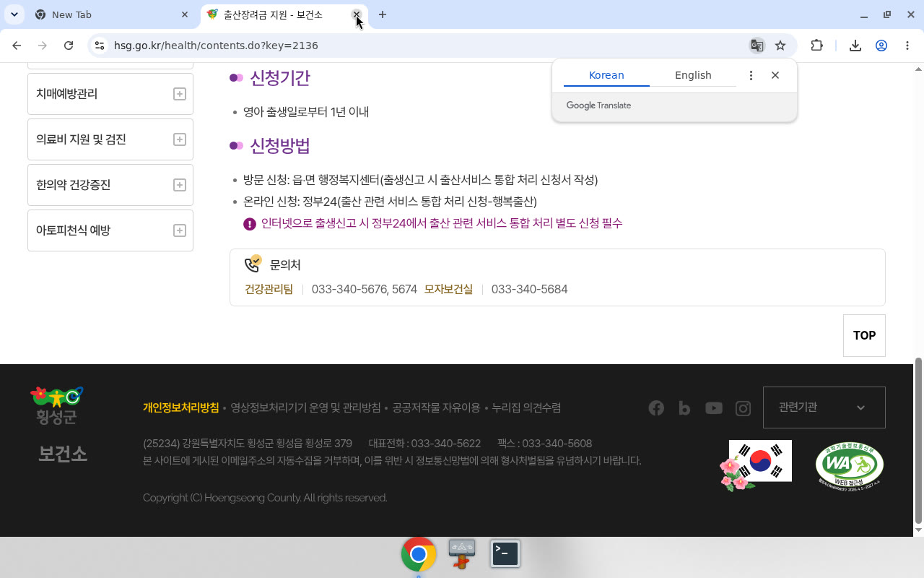Click the 신청방법 section heading

click(280, 145)
